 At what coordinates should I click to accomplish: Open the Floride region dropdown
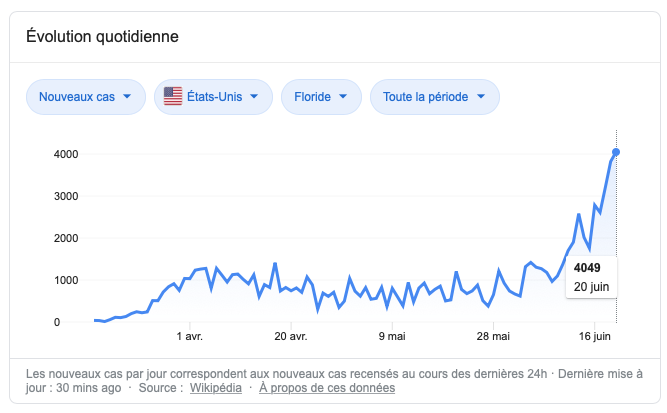coord(320,97)
